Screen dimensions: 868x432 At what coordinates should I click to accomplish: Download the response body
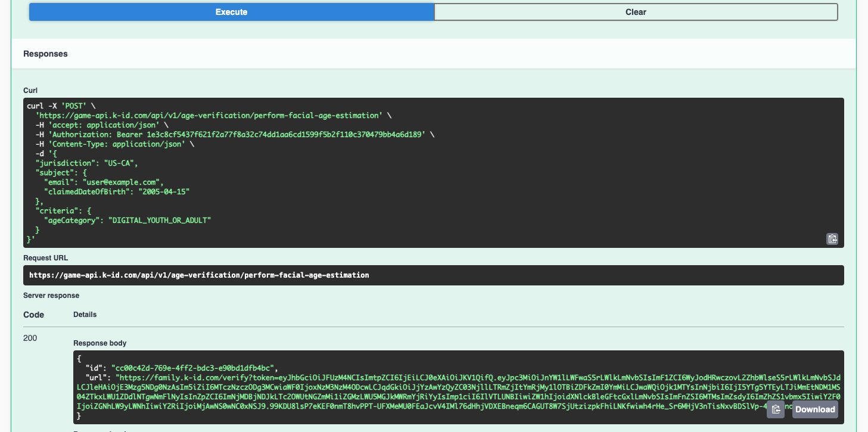814,409
